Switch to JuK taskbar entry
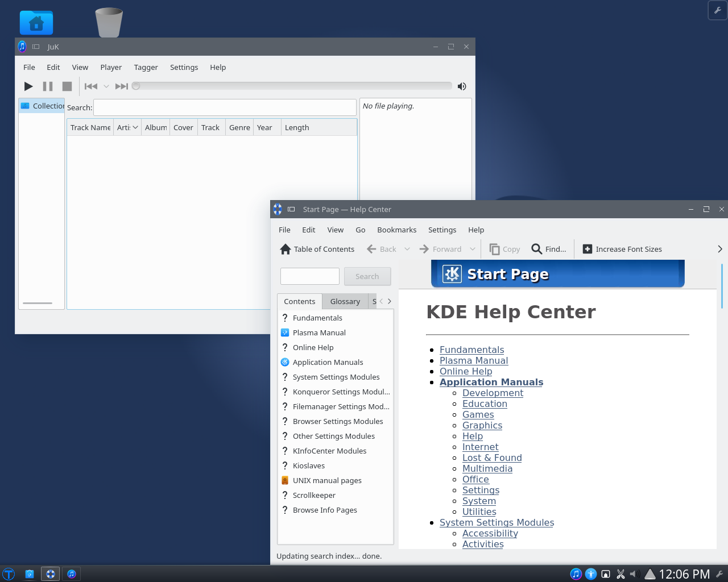728x582 pixels. pos(71,574)
